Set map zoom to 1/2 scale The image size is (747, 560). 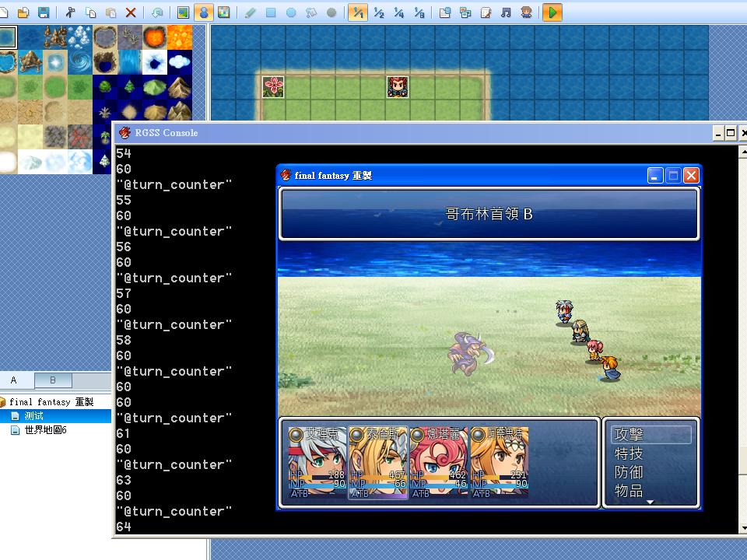coord(379,12)
